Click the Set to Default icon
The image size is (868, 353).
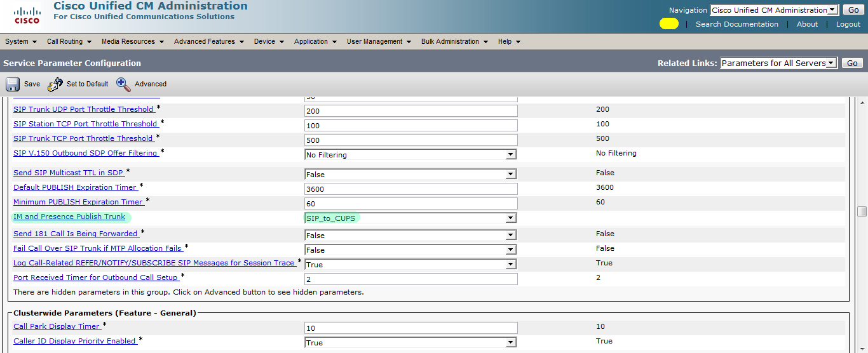55,84
